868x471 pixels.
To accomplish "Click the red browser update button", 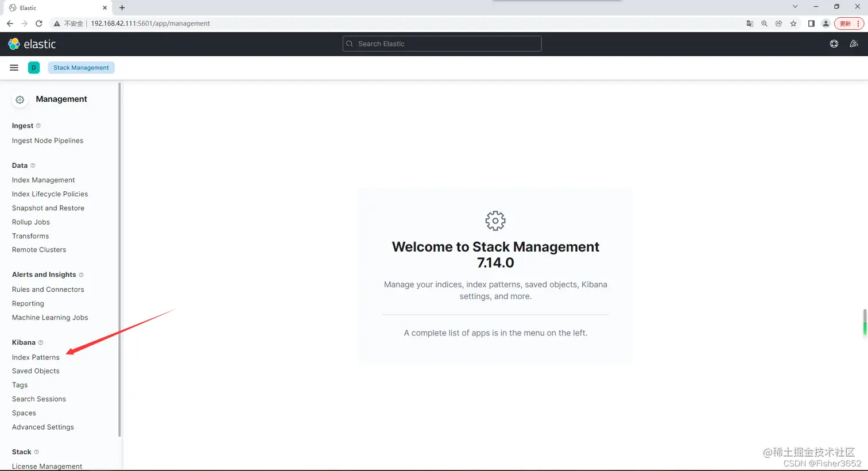I will (849, 24).
